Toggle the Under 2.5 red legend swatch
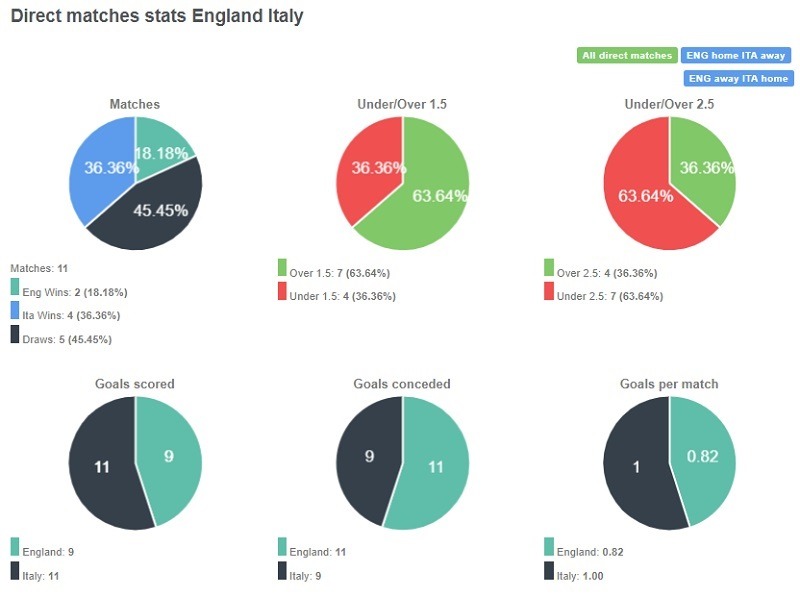 coord(549,292)
